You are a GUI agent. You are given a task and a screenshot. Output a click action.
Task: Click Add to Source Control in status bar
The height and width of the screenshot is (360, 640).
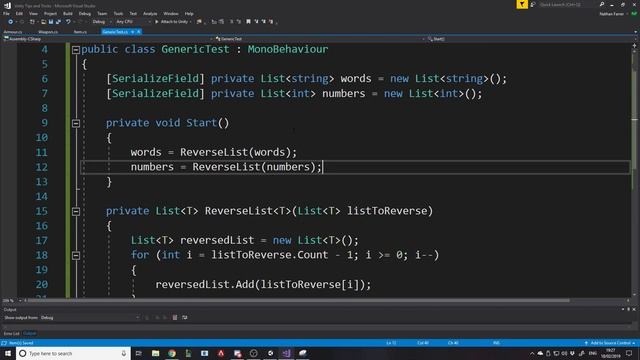[610, 343]
